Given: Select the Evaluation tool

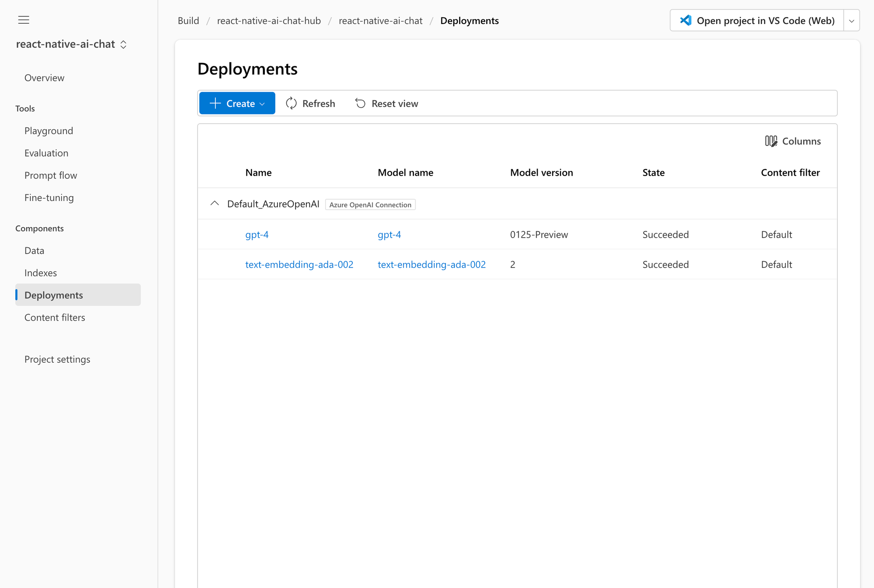Looking at the screenshot, I should 46,153.
